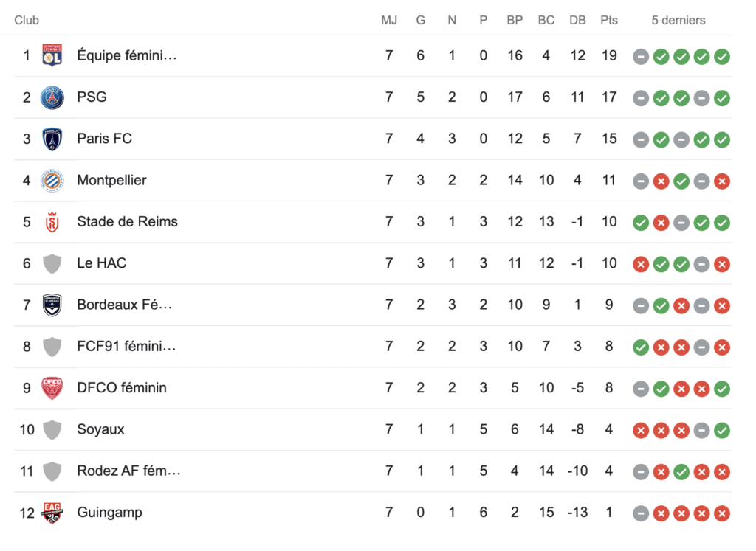Viewport: 756px width, 551px height.
Task: Open the Montpellier team link
Action: coord(112,180)
